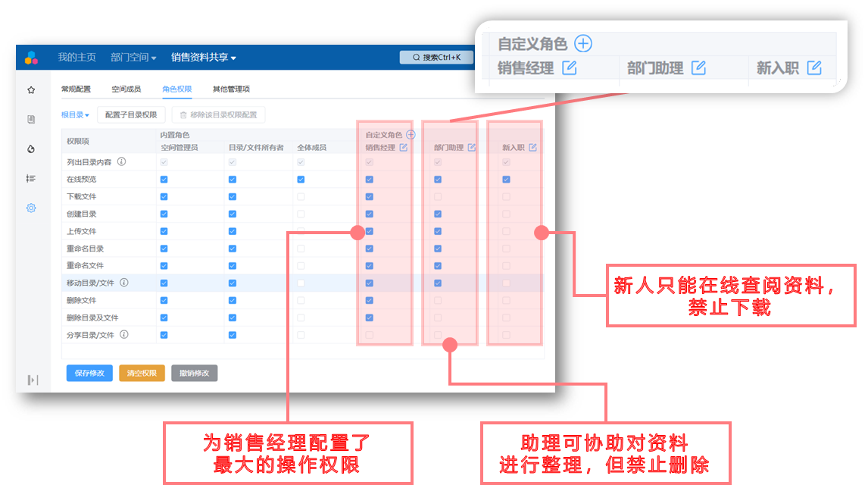Click the 配置子目录权限 button
The width and height of the screenshot is (868, 485).
131,114
